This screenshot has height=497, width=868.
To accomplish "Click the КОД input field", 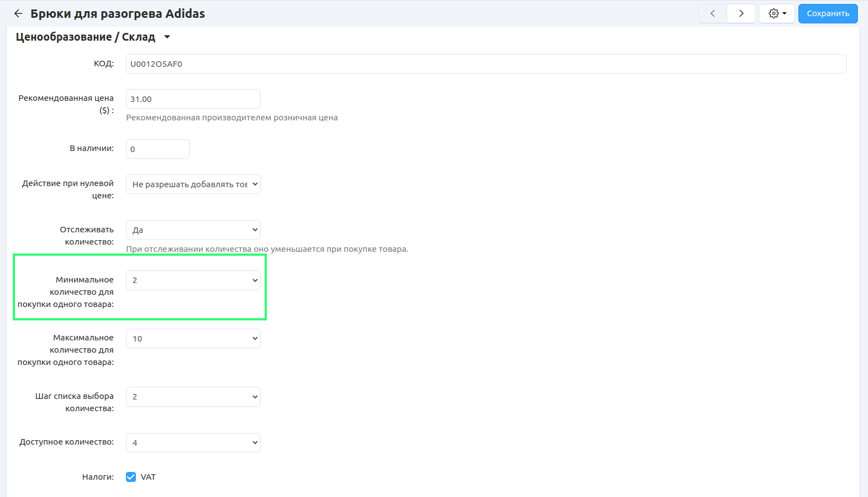I will 486,64.
